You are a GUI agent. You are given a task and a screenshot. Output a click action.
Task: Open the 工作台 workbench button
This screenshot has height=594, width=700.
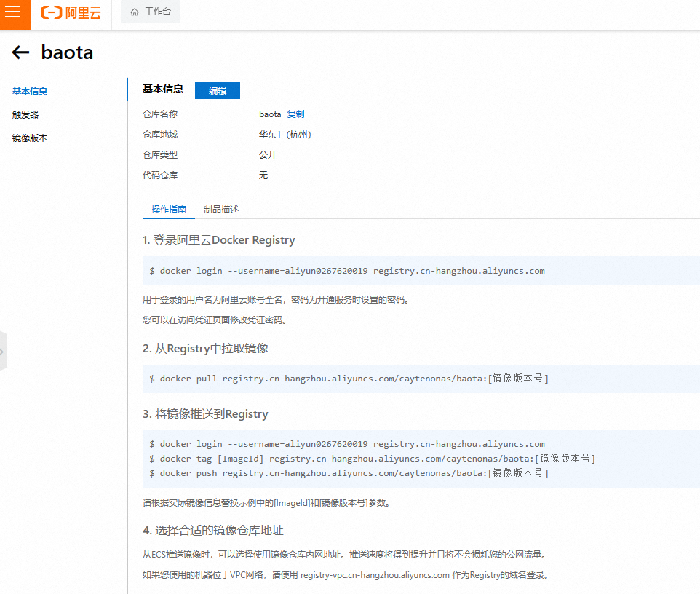click(151, 12)
